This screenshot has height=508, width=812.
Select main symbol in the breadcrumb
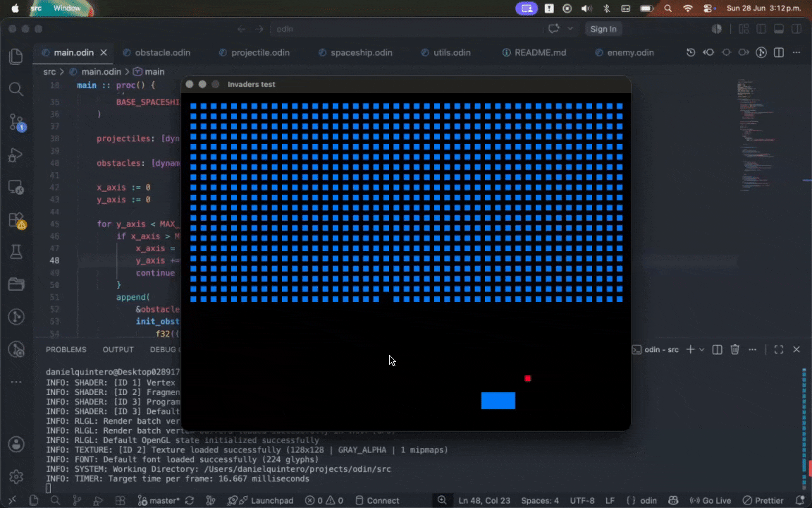tap(154, 71)
